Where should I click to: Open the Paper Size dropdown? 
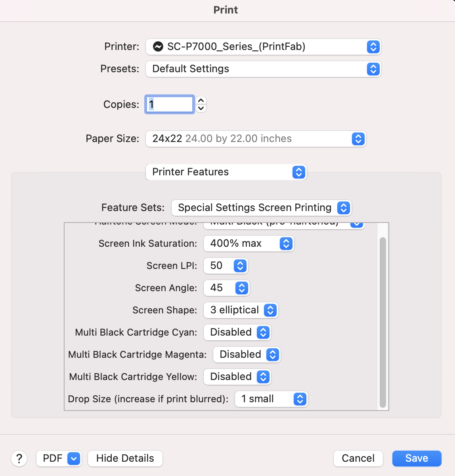pos(256,139)
